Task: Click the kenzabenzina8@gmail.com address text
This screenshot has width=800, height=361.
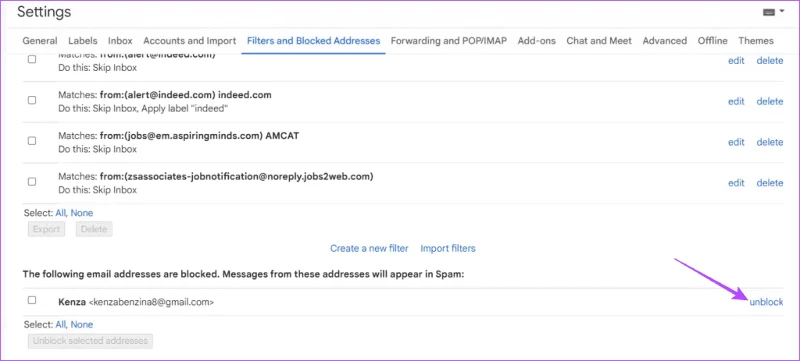Action: 151,302
